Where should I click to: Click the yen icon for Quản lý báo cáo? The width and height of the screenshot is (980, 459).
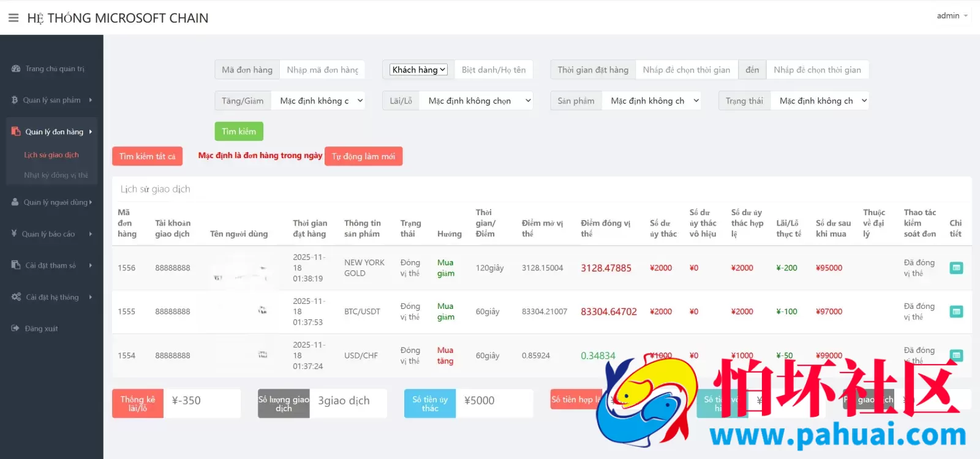point(14,233)
